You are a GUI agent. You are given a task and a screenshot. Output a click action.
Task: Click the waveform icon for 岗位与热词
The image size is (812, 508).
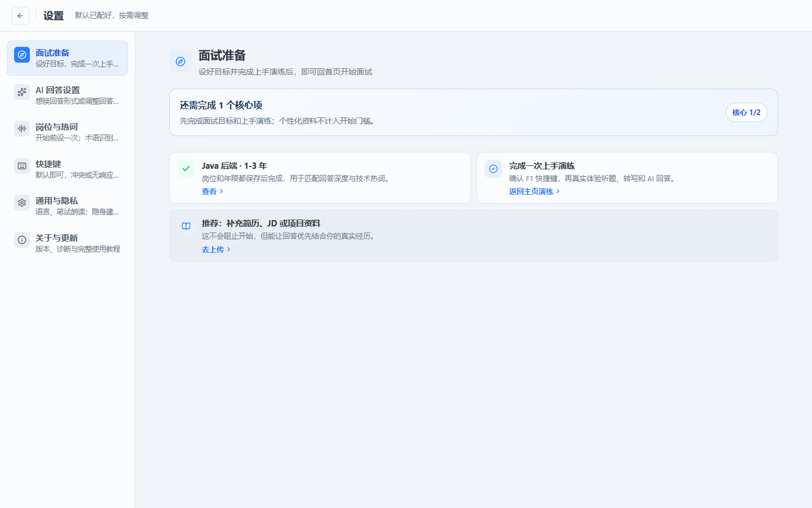pos(22,129)
